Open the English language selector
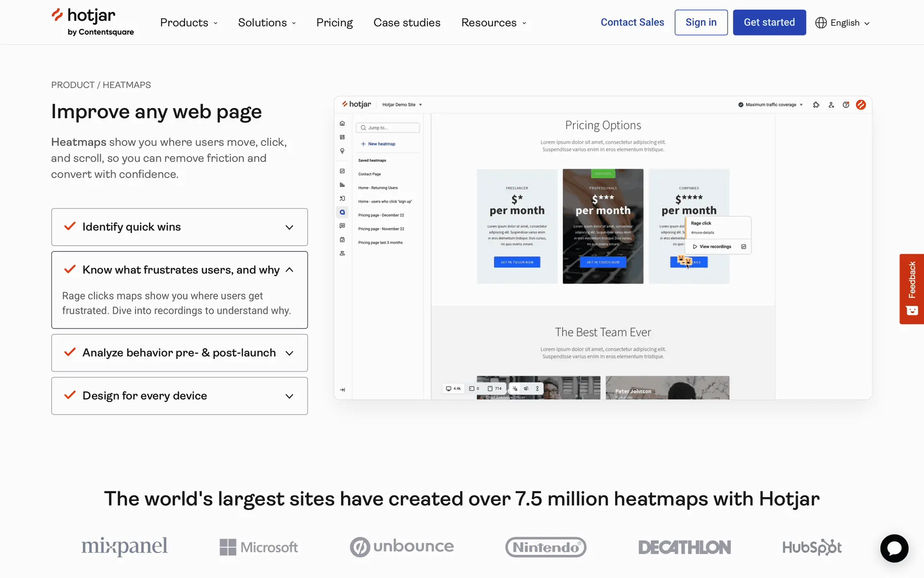 [x=849, y=23]
